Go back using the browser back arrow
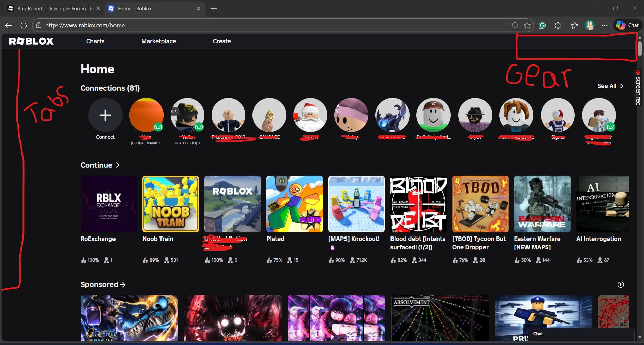Image resolution: width=644 pixels, height=345 pixels. [x=9, y=25]
